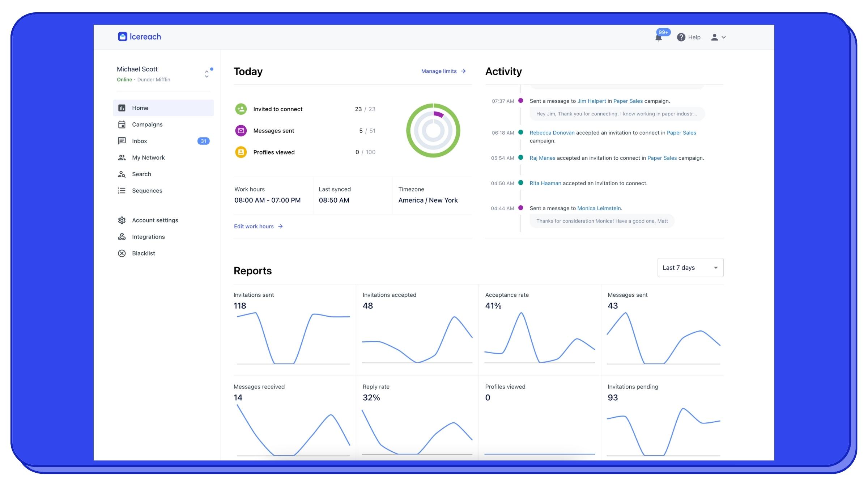
Task: Open the Sequences sidebar item
Action: tap(147, 191)
